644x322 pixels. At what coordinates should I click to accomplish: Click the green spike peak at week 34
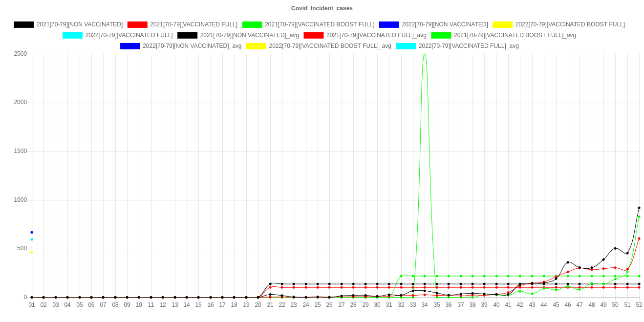pyautogui.click(x=424, y=54)
